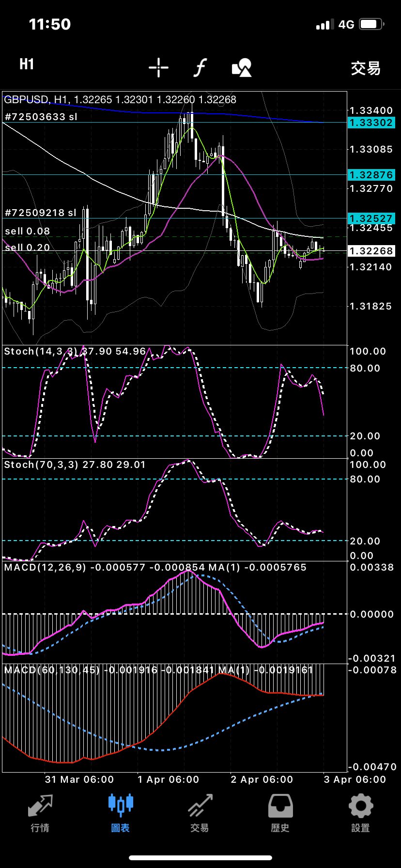The height and width of the screenshot is (868, 401).
Task: Select the #72509218 sl stop loss label
Action: (41, 213)
